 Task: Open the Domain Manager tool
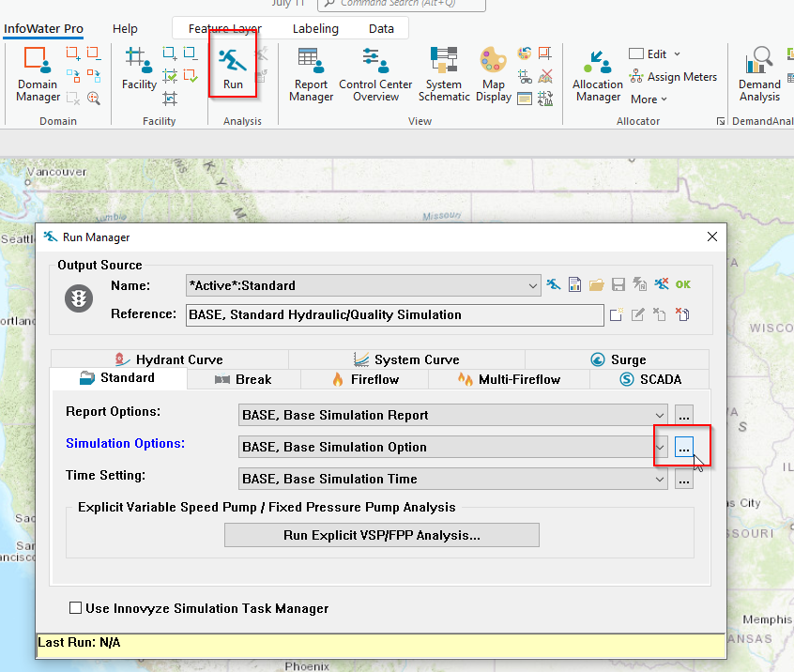click(x=37, y=75)
